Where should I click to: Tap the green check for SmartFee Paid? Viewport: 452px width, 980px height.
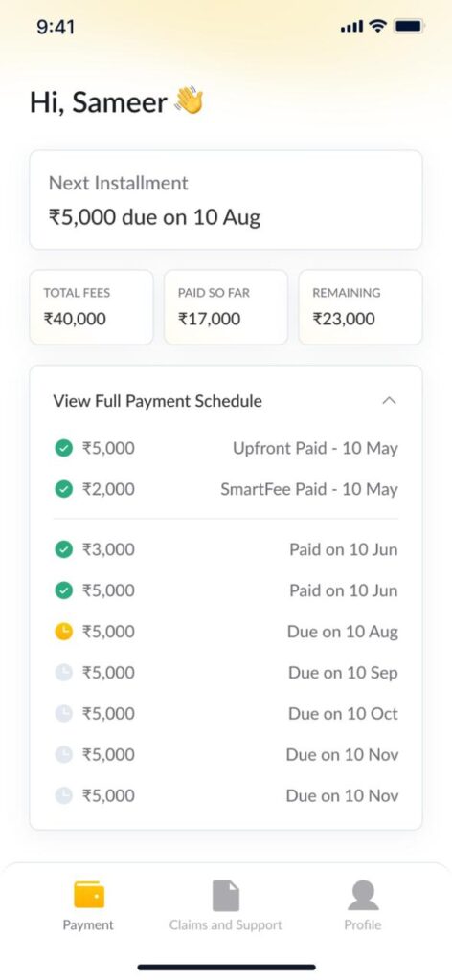click(64, 489)
